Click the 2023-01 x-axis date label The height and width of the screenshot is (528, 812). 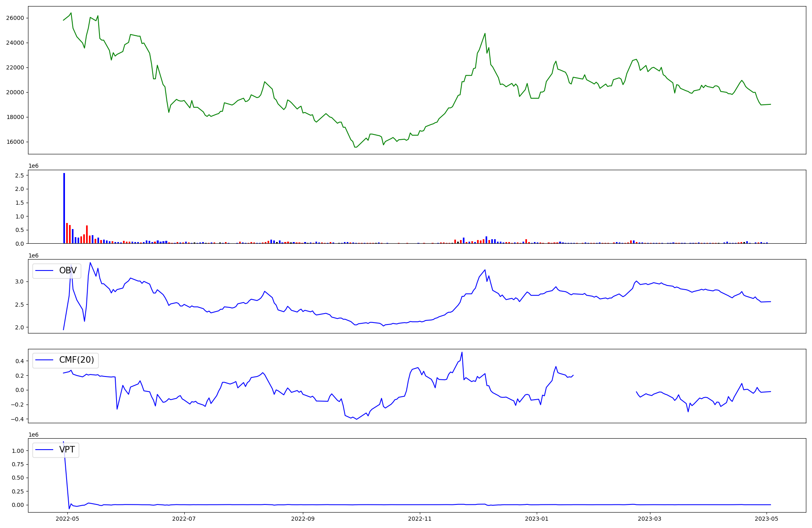(537, 519)
